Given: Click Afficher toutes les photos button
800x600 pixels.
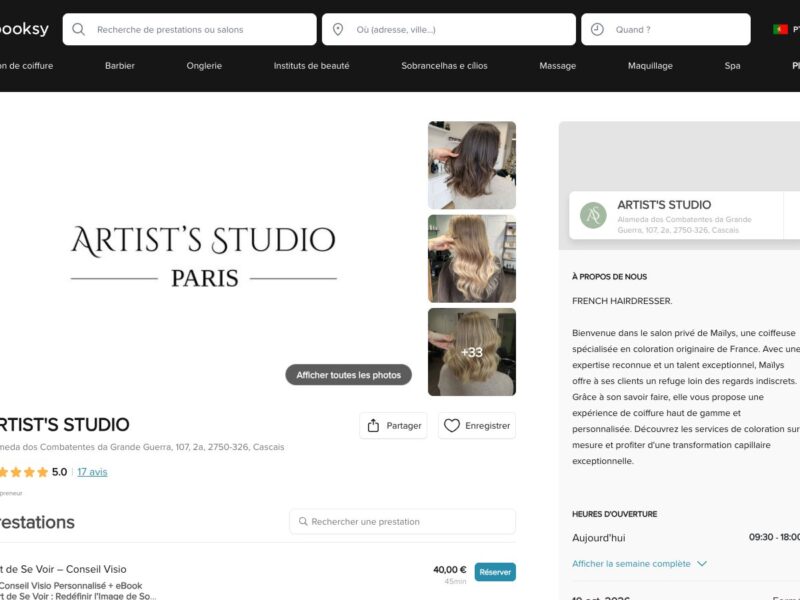Looking at the screenshot, I should click(x=348, y=375).
